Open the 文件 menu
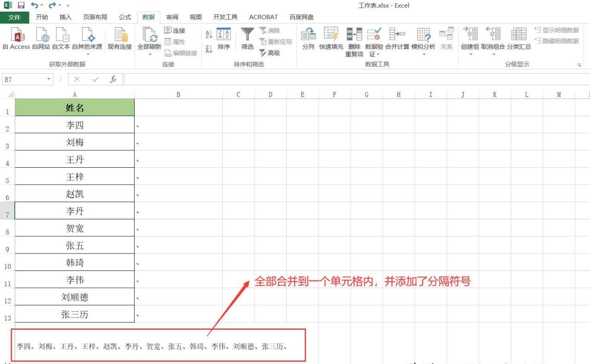This screenshot has width=590, height=364. 14,18
